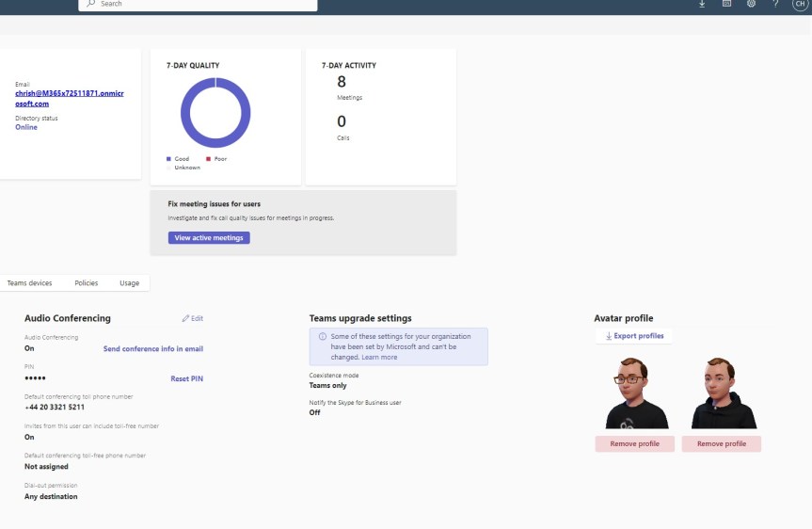Click the Reset PIN link
The image size is (812, 529).
click(x=187, y=378)
